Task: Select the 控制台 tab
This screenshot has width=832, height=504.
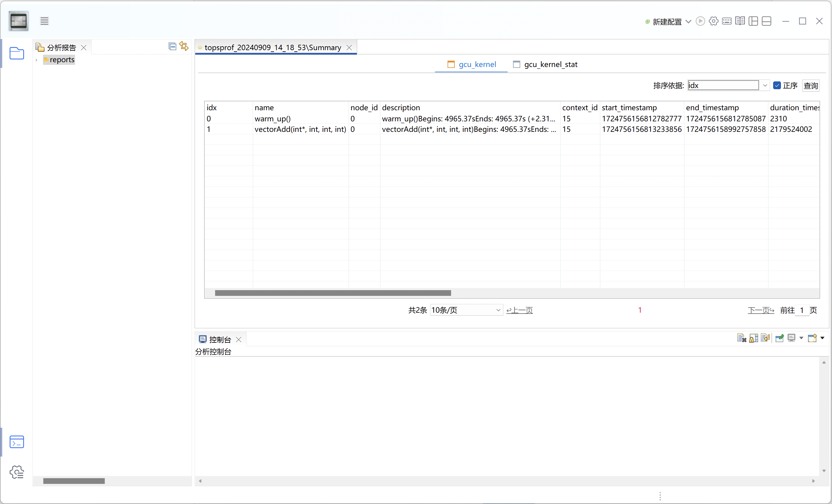Action: coord(220,339)
